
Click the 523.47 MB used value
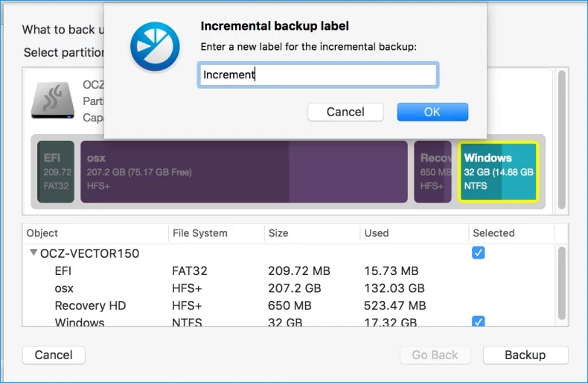coord(395,306)
